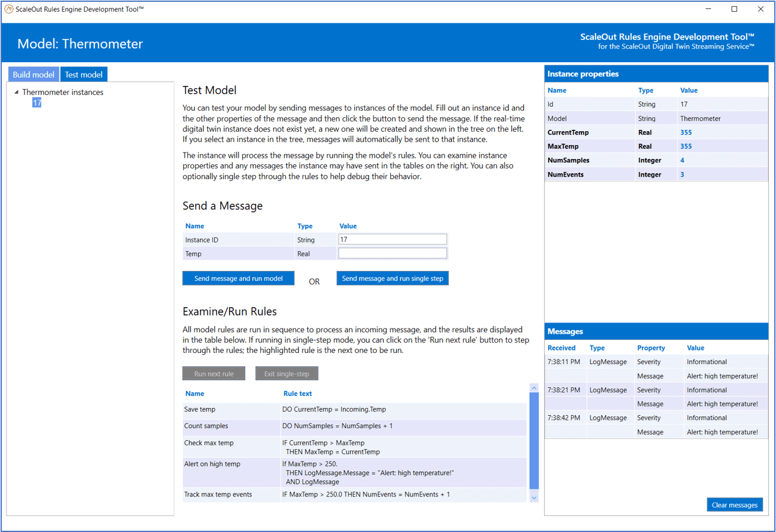Select the Check max temp rule
776x532 pixels.
[354, 447]
